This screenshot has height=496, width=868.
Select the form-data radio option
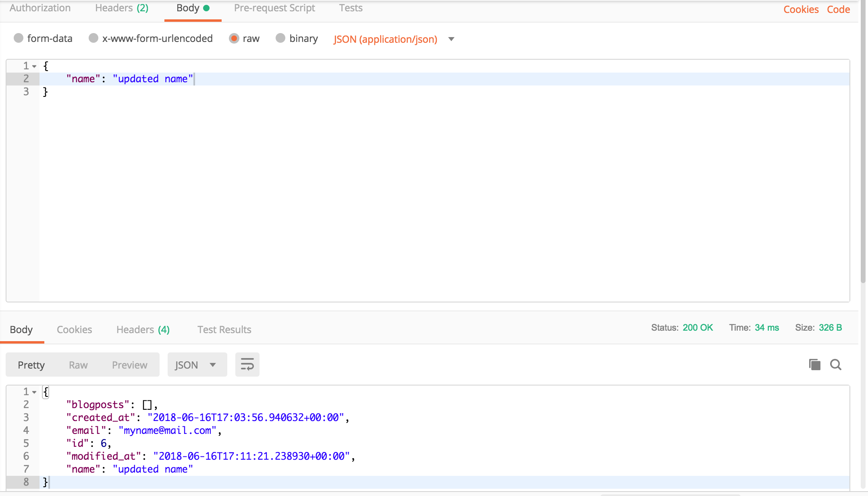(x=19, y=38)
